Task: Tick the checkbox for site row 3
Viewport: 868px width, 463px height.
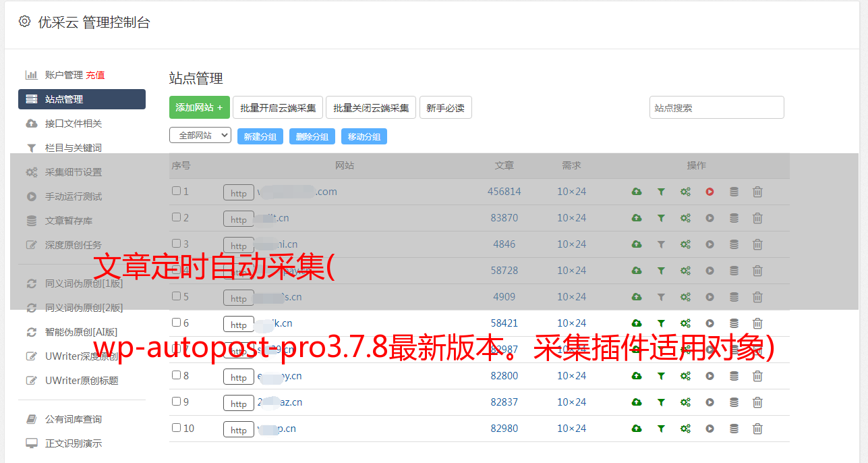Action: coord(176,244)
